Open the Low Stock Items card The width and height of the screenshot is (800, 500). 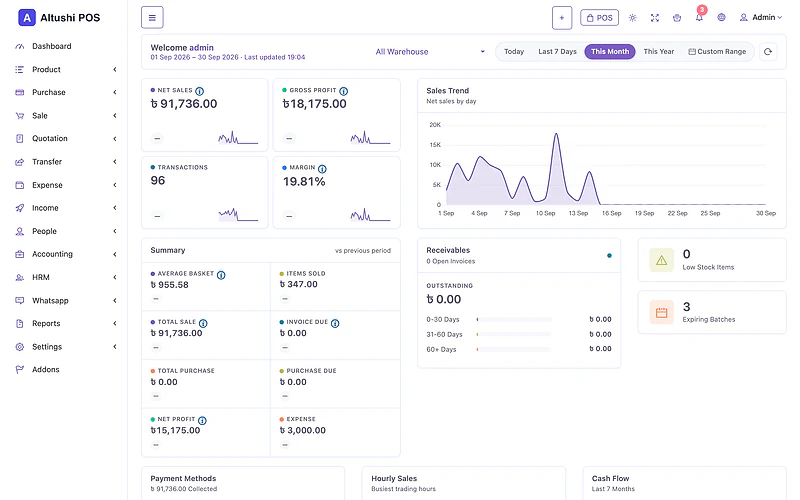pyautogui.click(x=712, y=260)
